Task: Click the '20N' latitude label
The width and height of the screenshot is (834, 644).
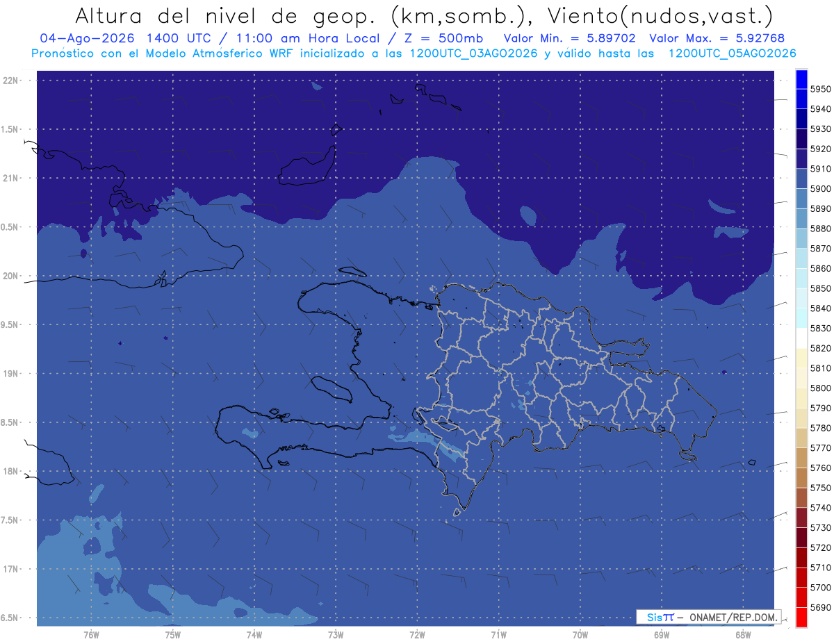Action: click(12, 276)
